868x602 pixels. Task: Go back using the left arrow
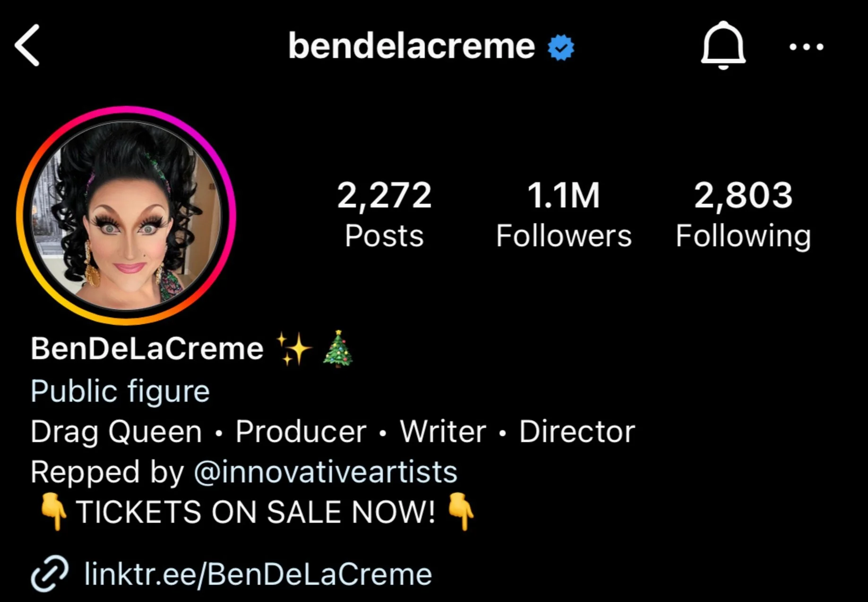coord(27,45)
